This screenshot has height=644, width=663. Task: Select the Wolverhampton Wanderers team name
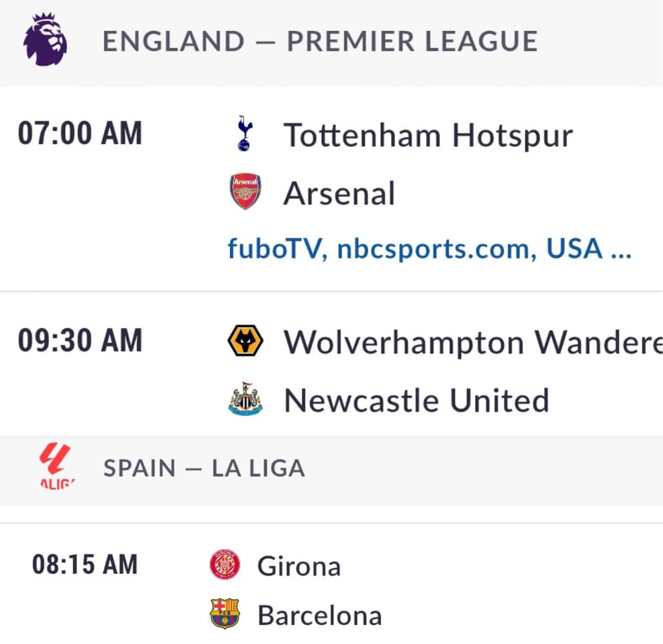click(x=473, y=342)
